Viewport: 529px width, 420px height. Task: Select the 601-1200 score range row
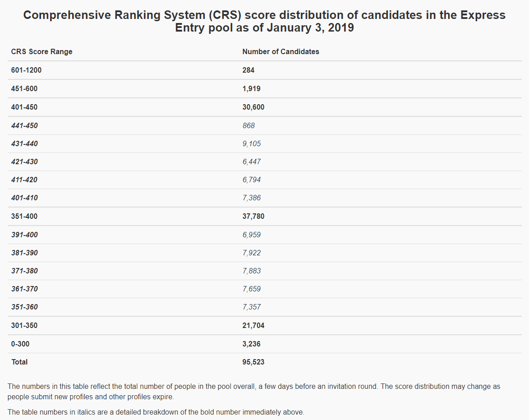tap(264, 70)
